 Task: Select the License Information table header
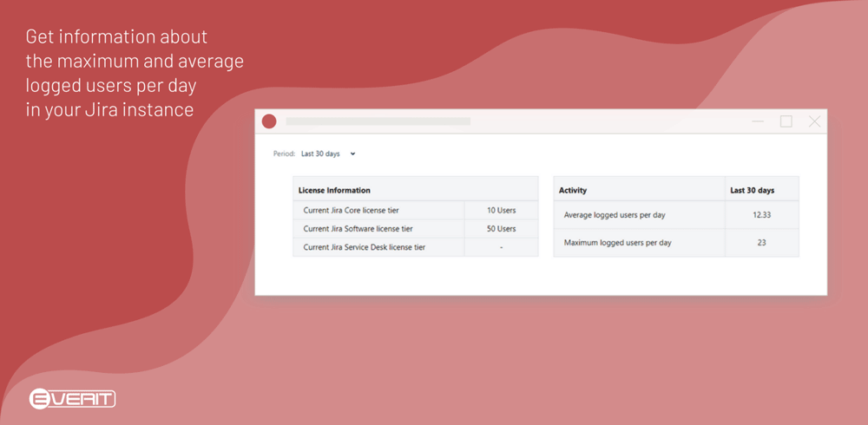[x=416, y=189]
